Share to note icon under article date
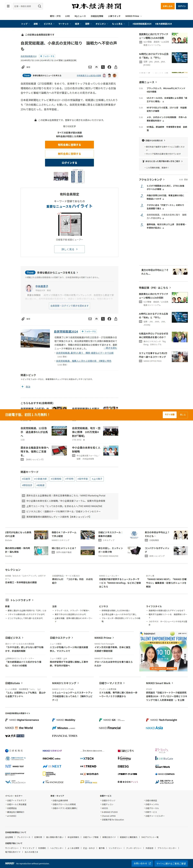This screenshot has width=193, height=868. [x=96, y=67]
